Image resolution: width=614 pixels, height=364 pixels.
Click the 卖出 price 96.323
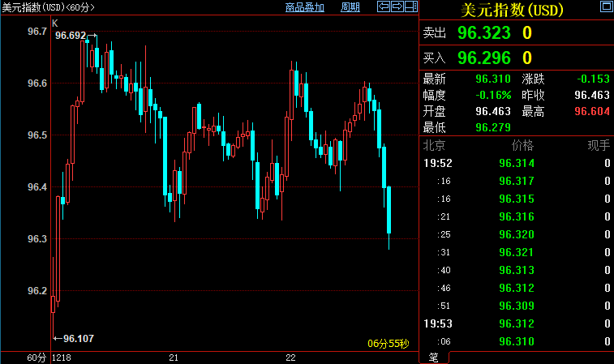(483, 33)
